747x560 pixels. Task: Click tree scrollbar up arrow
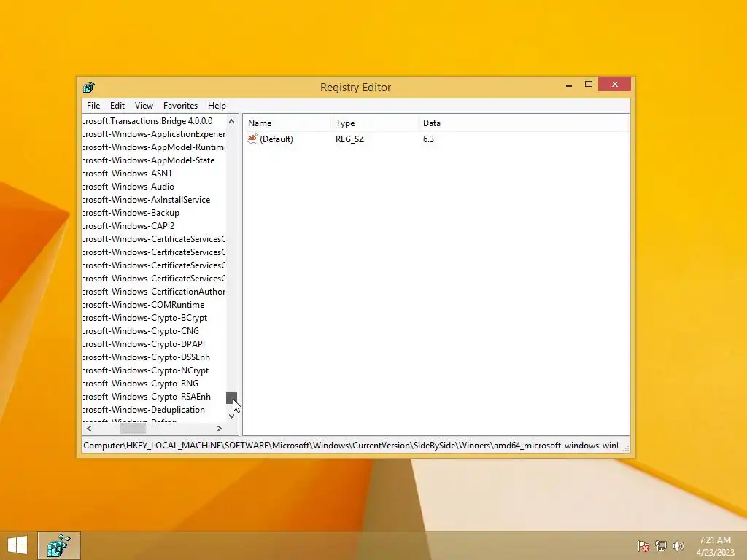[231, 121]
